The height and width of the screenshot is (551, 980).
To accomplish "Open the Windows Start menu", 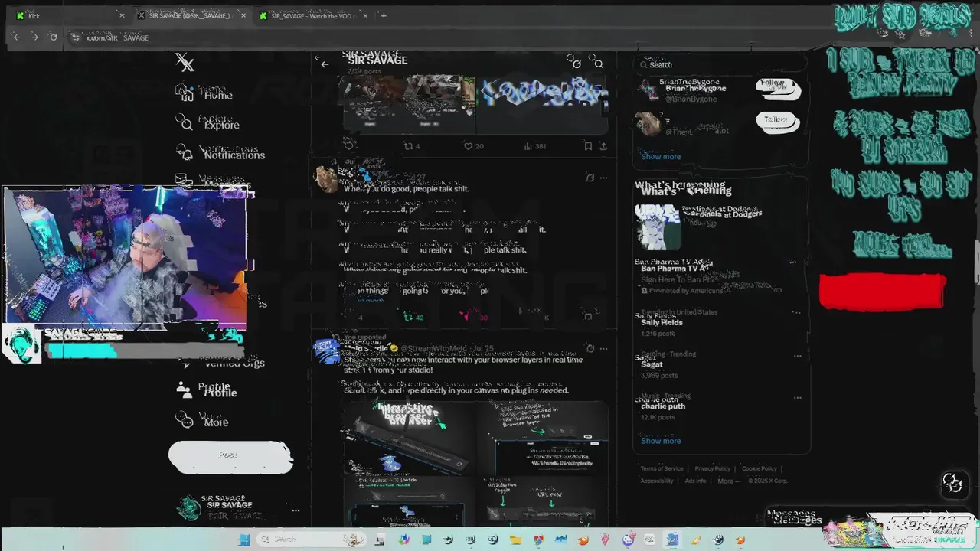I will coord(244,540).
